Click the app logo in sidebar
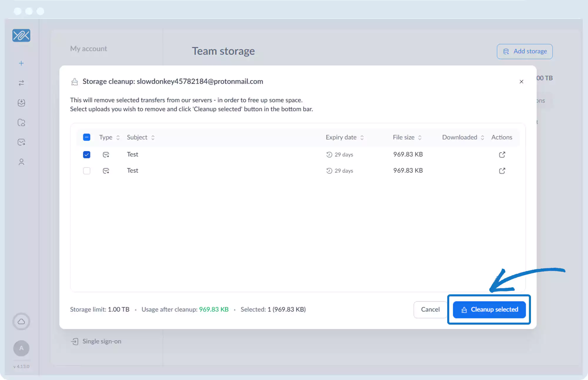 pos(21,36)
